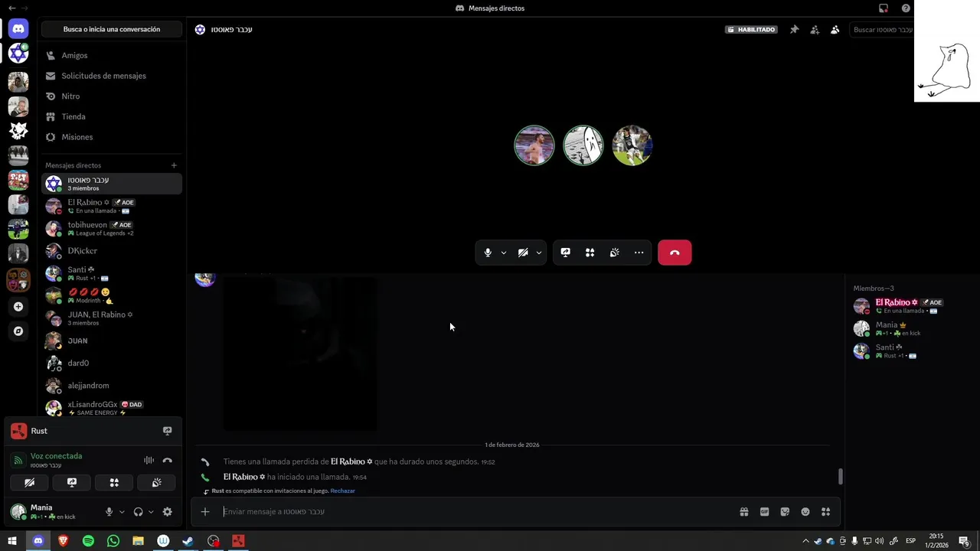Open DM with El Rabino in list

point(112,206)
